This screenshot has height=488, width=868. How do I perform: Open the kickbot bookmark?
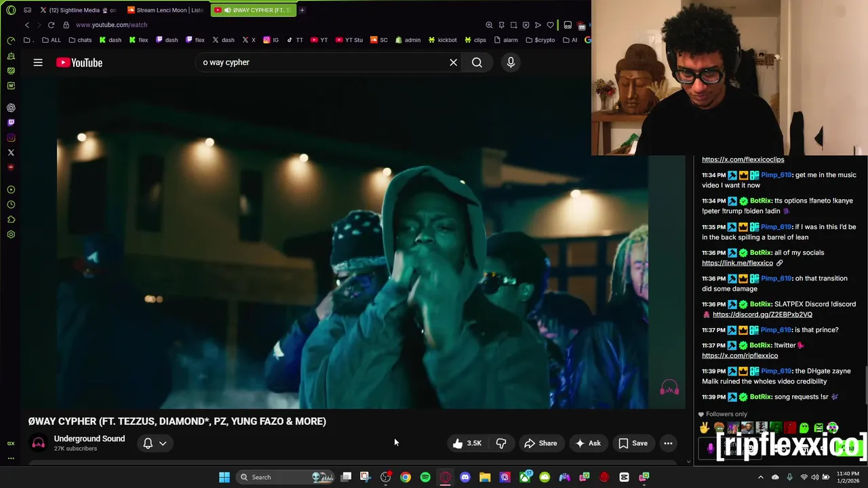click(x=443, y=40)
